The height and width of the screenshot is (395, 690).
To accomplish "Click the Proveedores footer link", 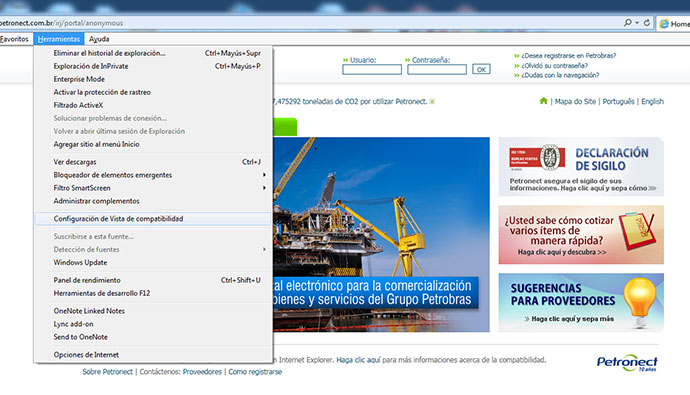I will [202, 372].
